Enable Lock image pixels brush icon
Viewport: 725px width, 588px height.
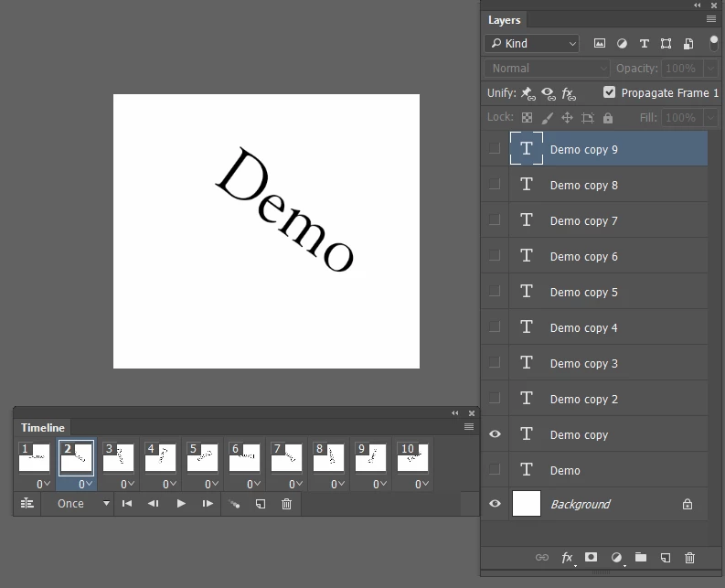[x=547, y=117]
